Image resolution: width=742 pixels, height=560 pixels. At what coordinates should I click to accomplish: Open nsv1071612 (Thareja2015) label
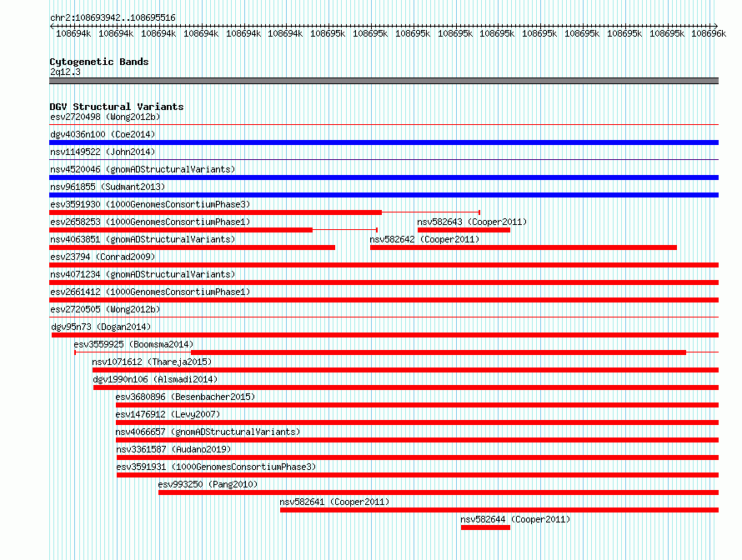point(152,362)
